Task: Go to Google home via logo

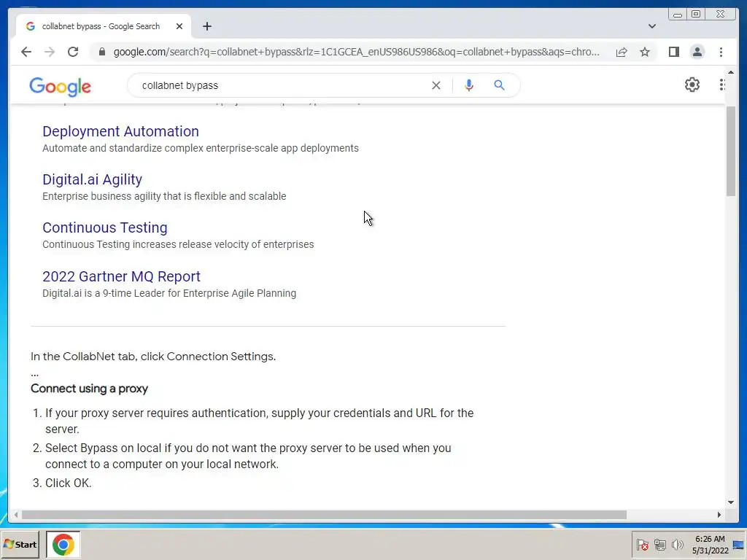Action: 60,86
